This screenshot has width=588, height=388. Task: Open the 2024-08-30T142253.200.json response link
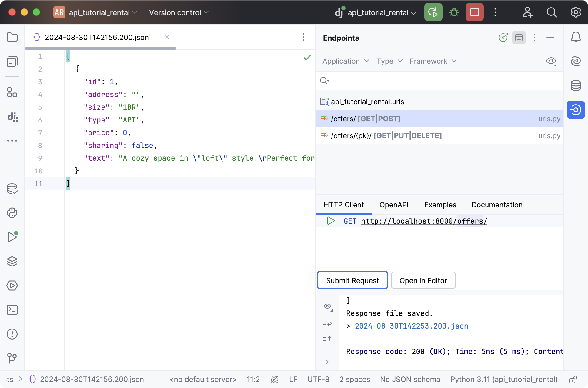411,326
